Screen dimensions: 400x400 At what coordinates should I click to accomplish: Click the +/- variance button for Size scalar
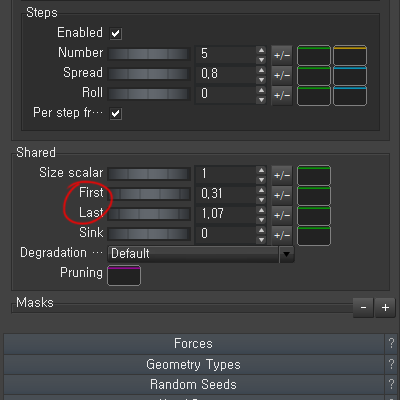(282, 175)
